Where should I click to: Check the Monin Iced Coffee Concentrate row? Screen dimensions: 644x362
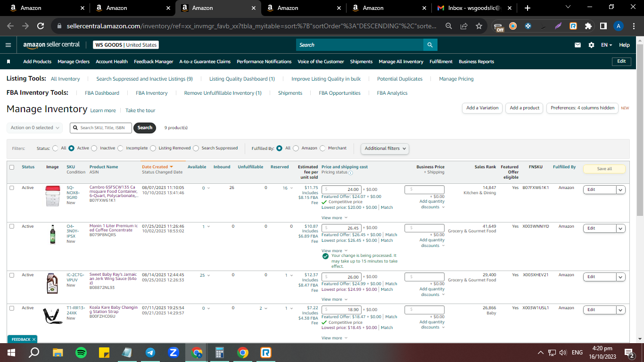[12, 227]
